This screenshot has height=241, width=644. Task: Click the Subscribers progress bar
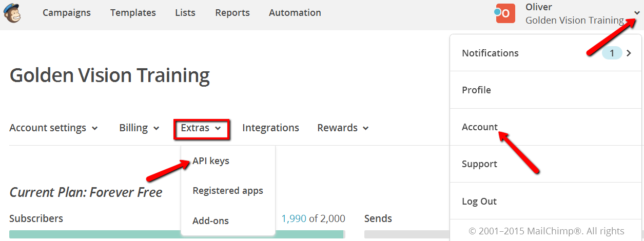(177, 234)
